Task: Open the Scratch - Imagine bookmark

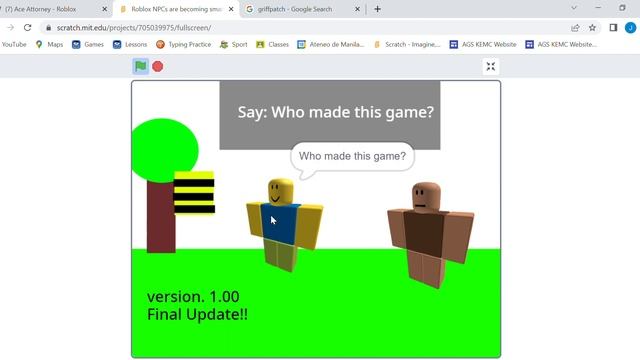Action: point(407,44)
